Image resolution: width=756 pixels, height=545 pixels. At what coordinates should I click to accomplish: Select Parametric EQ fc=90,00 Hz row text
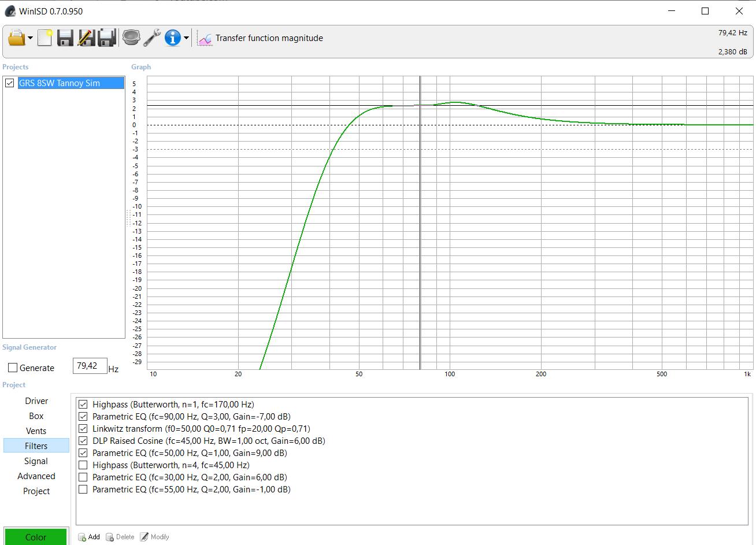[x=191, y=417]
